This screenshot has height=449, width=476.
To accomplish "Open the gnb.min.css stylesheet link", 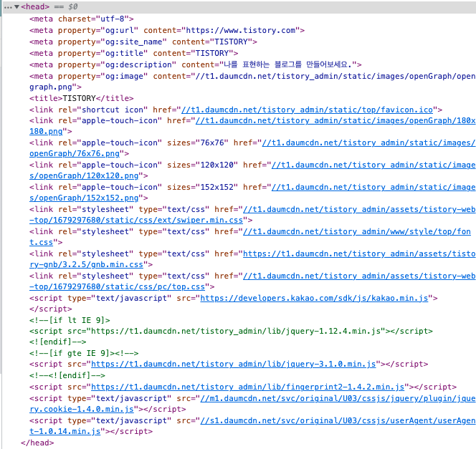I will (x=252, y=259).
